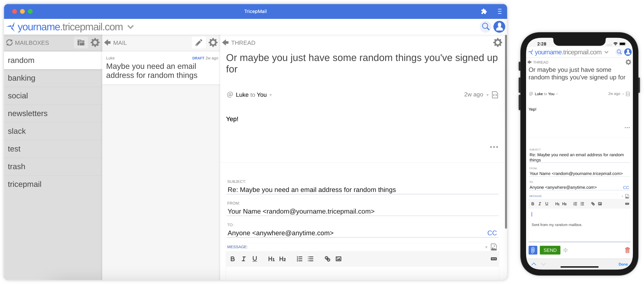
Task: Tap phone attachment paperclip button
Action: [x=533, y=250]
